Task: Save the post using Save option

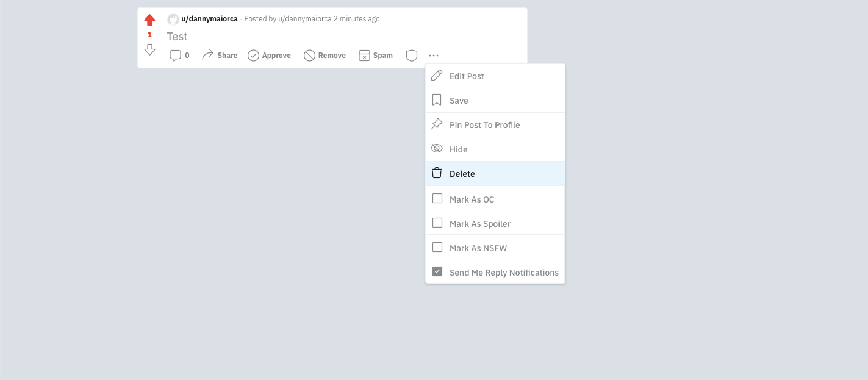Action: pyautogui.click(x=459, y=101)
